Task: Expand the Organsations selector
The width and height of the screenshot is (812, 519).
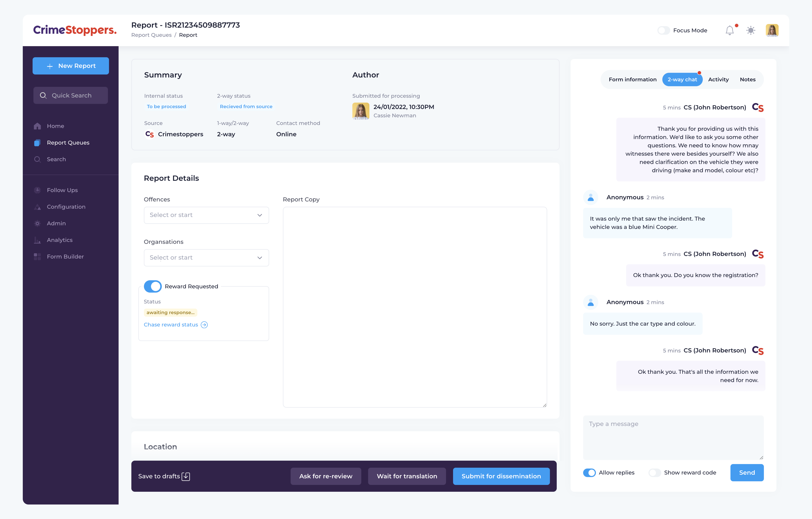Action: [206, 257]
